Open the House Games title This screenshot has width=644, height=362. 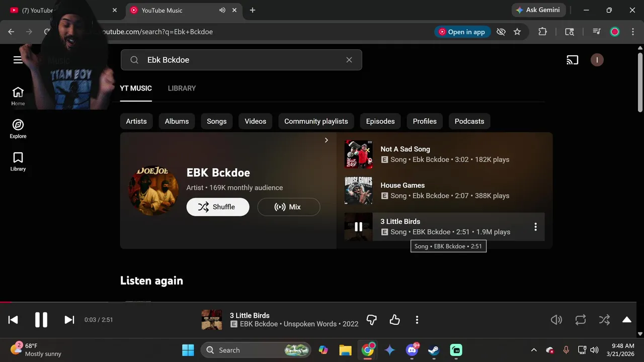[403, 185]
